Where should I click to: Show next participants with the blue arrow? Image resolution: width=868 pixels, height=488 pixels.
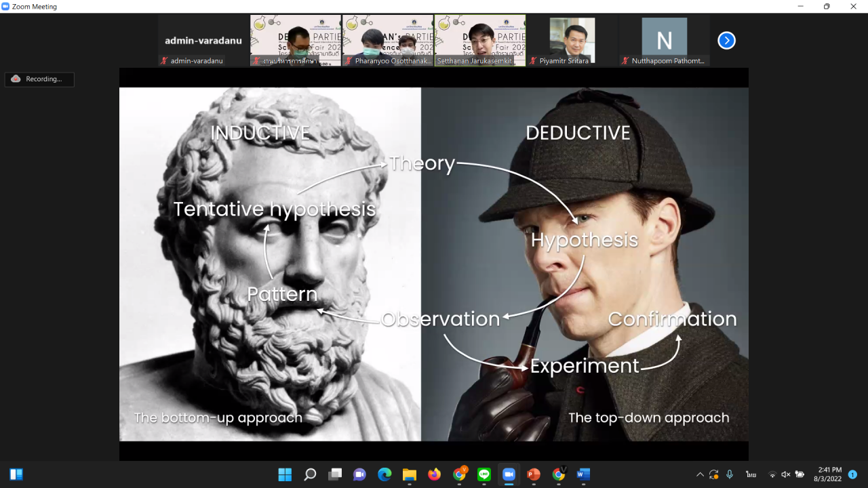[726, 41]
